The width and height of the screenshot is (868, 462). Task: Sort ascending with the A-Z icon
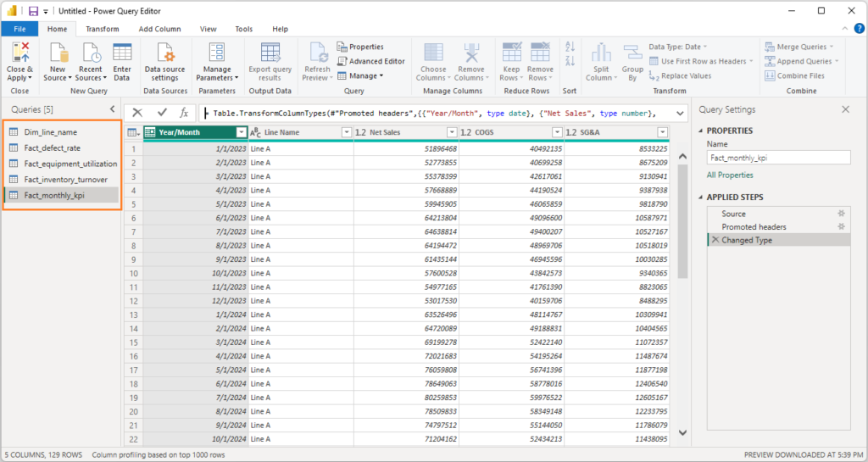[570, 47]
